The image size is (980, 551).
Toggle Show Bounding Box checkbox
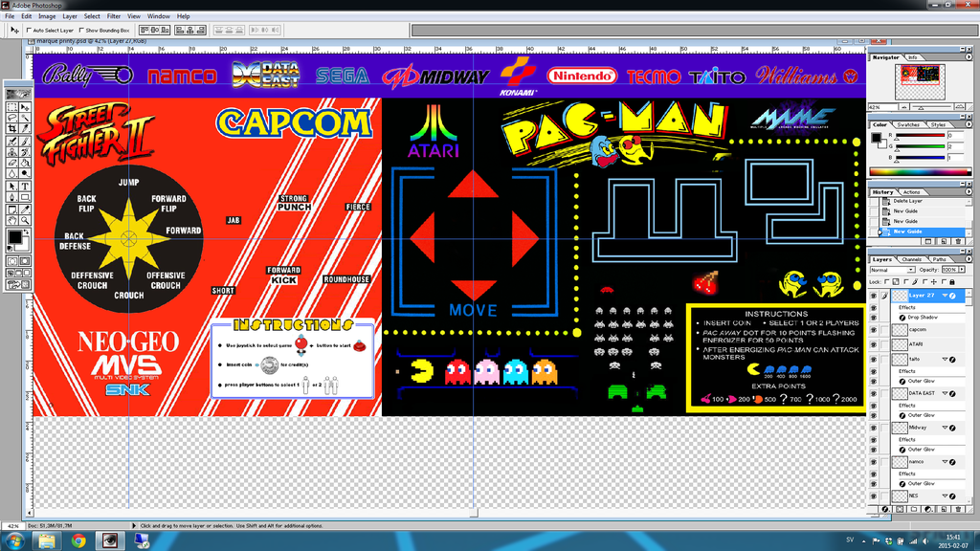pos(81,30)
